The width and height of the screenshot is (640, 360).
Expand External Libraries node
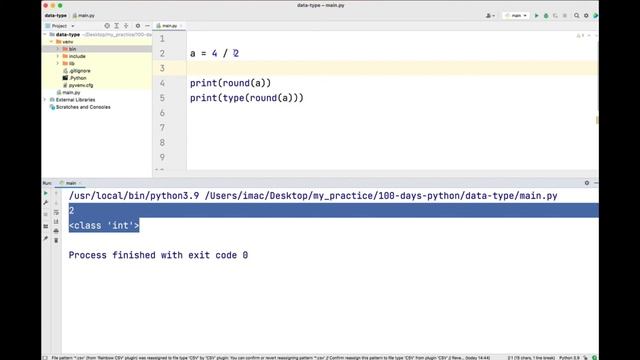[45, 100]
